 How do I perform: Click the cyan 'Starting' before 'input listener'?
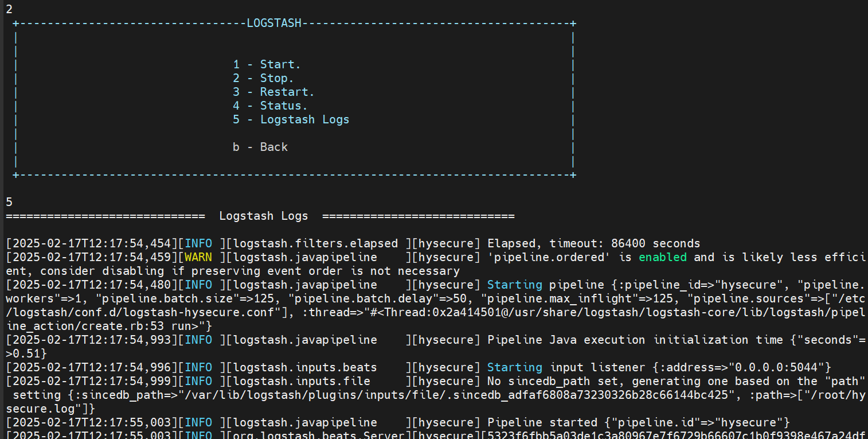coord(514,367)
